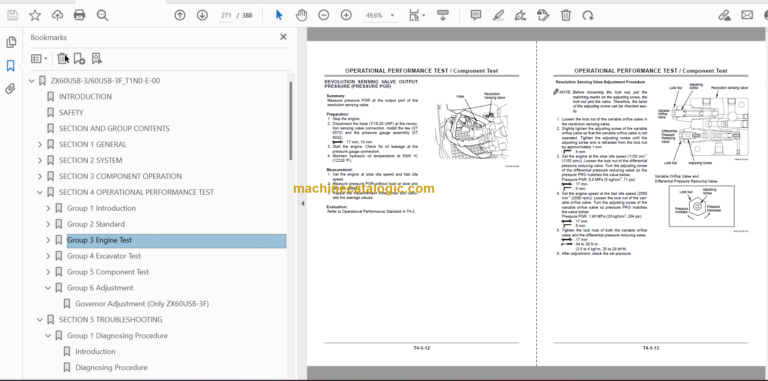Go to the previous page
Image resolution: width=768 pixels, height=381 pixels.
[180, 15]
